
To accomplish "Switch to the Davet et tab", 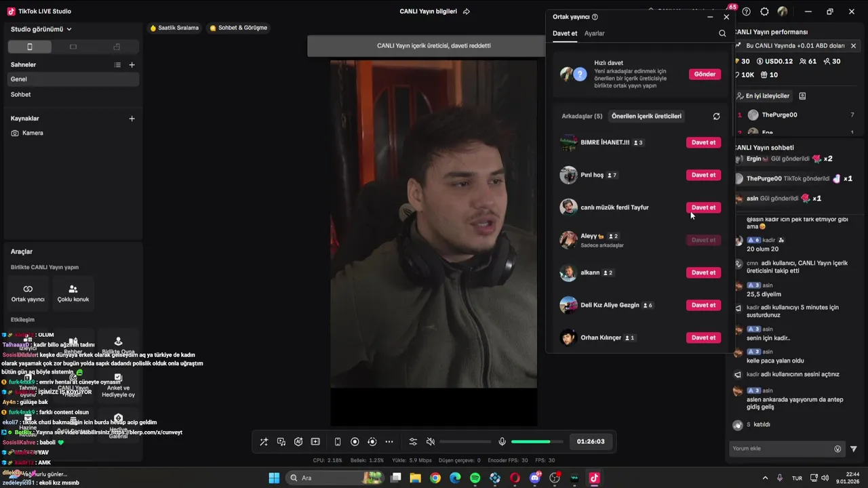I will coord(565,33).
